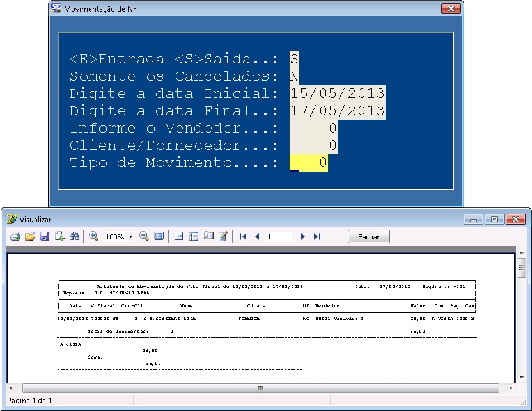Screen dimensions: 532x411
Task: Click the Tipo de Movimento field
Action: tap(309, 163)
